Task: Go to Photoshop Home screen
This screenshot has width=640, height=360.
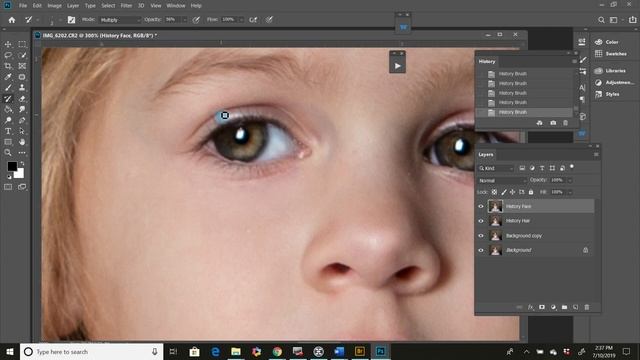Action: point(12,20)
